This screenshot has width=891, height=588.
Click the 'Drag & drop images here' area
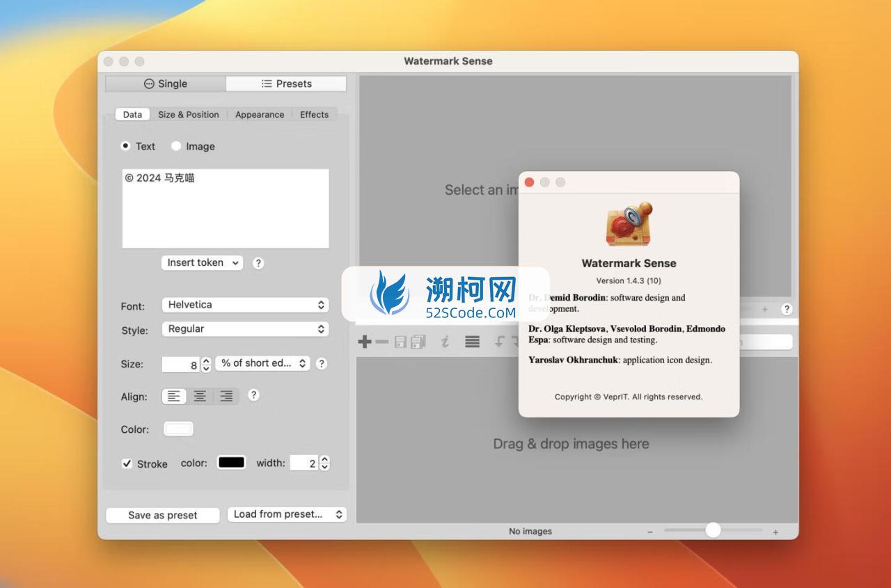571,444
